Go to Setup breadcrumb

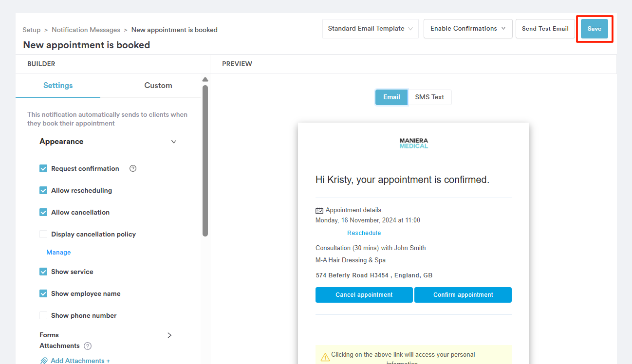coord(32,30)
